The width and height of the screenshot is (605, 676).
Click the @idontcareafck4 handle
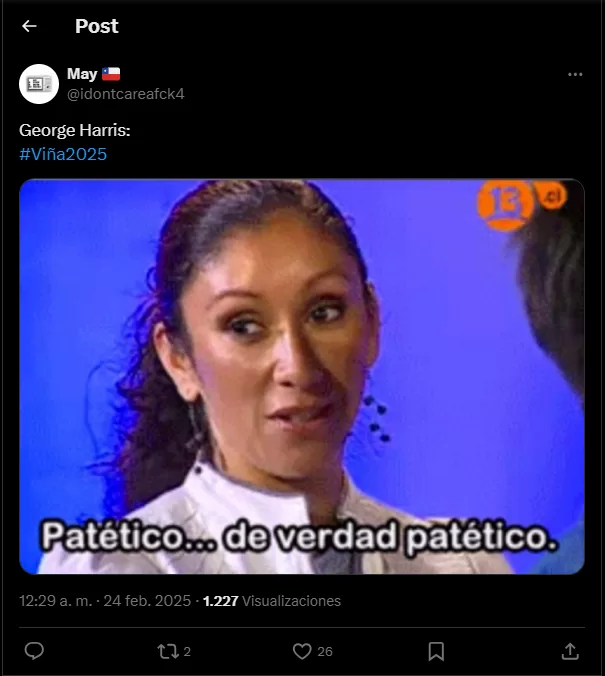pos(125,94)
